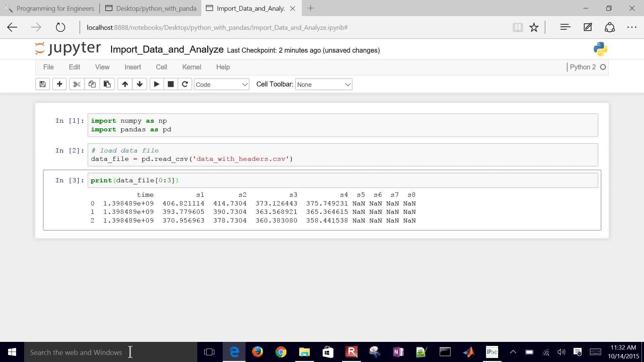Open the Help menu
The width and height of the screenshot is (644, 362).
point(223,67)
